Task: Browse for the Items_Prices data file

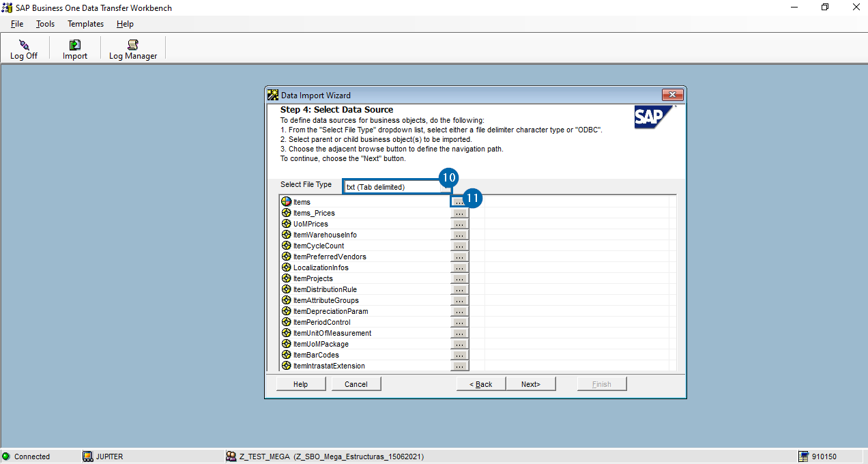Action: pos(459,213)
